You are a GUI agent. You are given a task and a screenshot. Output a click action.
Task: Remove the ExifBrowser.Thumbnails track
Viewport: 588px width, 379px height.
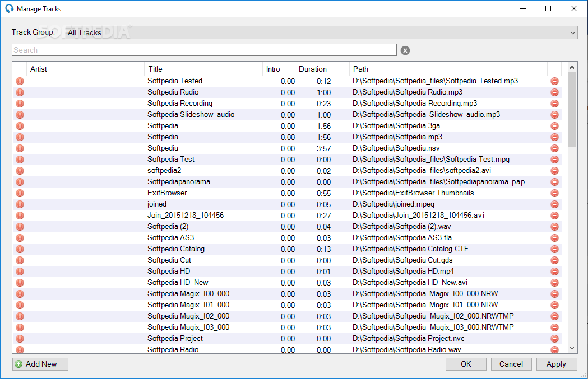554,193
